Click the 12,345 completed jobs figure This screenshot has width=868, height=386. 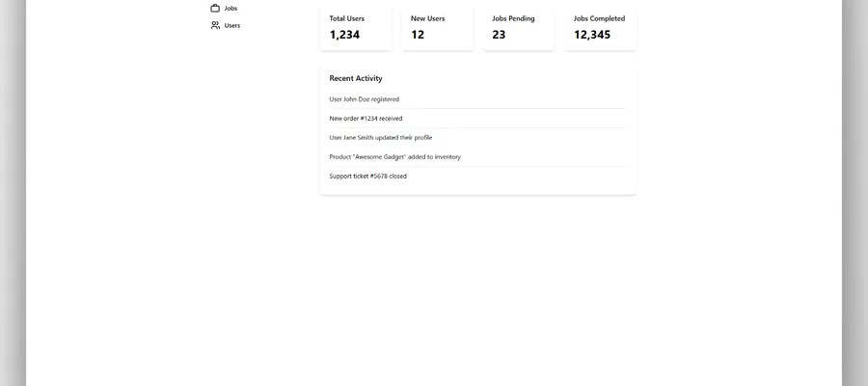point(592,35)
